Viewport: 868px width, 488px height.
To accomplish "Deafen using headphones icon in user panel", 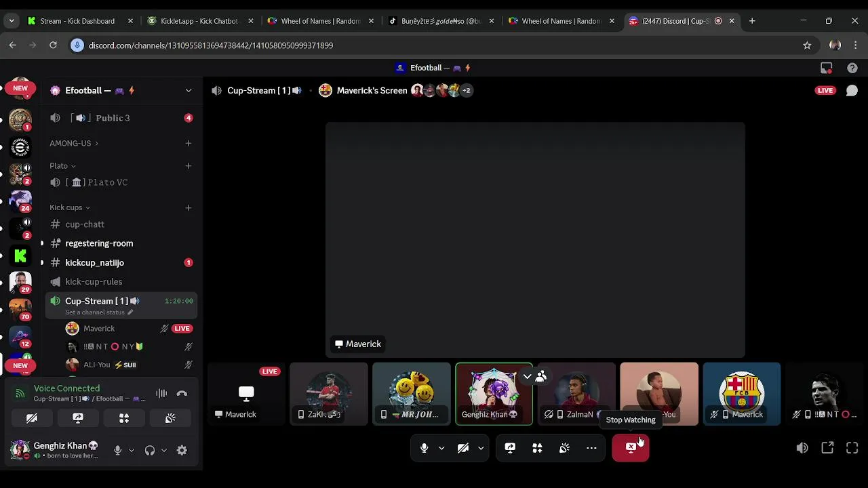I will tap(150, 450).
